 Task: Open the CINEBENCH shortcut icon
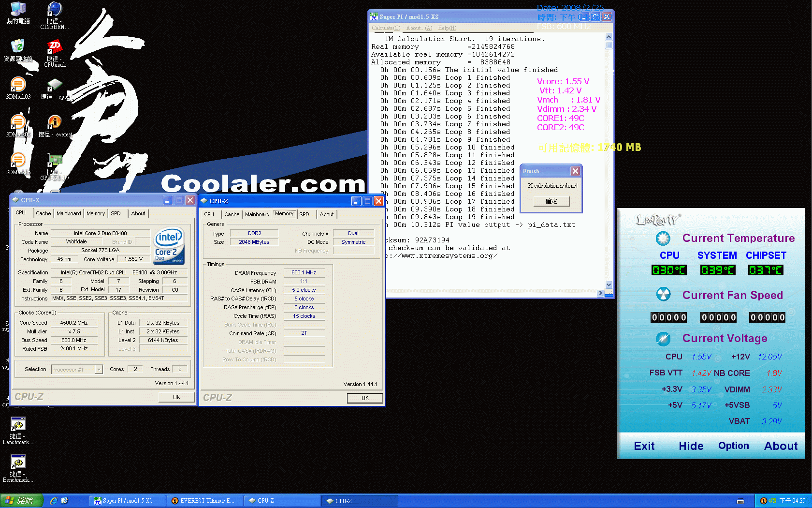pos(54,15)
